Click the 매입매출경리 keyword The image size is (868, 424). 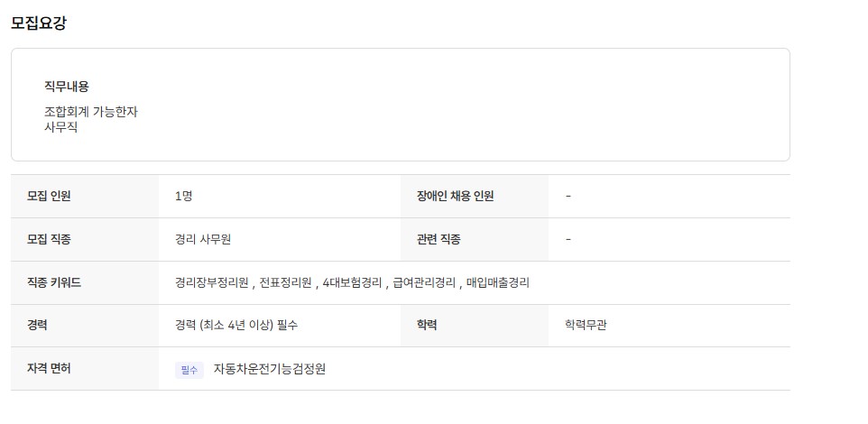point(498,282)
